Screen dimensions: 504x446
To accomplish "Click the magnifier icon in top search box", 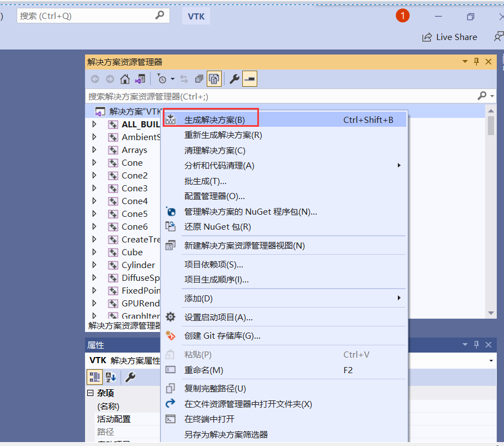I will point(159,15).
